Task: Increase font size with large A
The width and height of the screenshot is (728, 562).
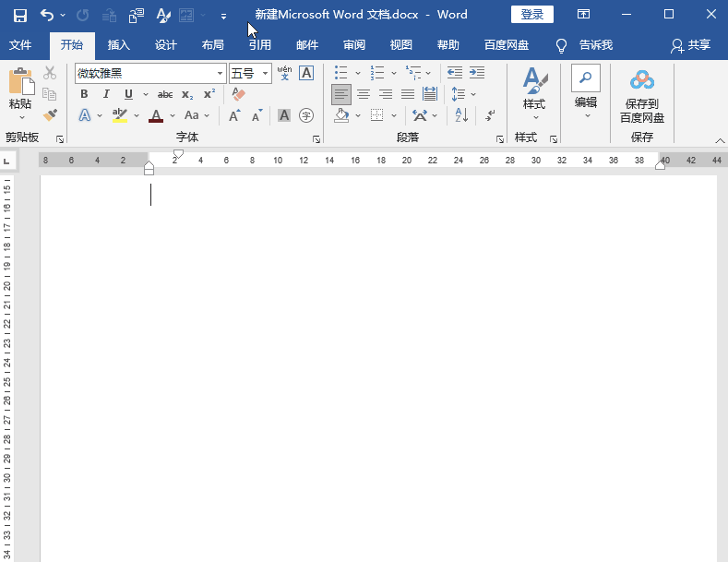Action: click(235, 115)
